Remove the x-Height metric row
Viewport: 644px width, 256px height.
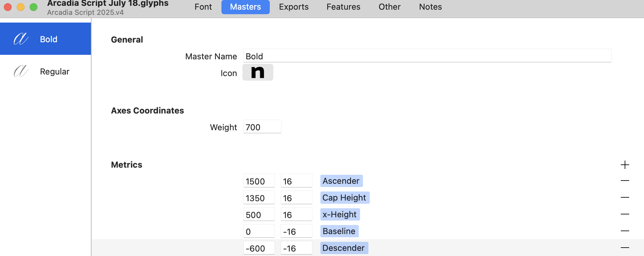625,214
